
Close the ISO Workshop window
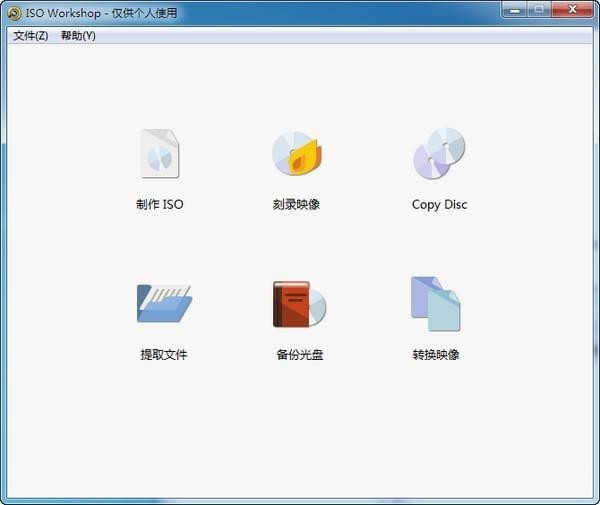point(572,10)
